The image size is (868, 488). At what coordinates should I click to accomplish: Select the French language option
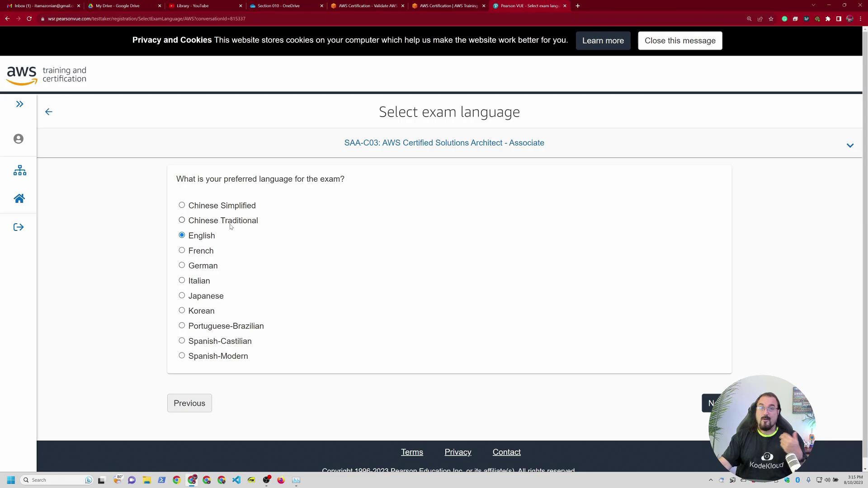tap(182, 250)
